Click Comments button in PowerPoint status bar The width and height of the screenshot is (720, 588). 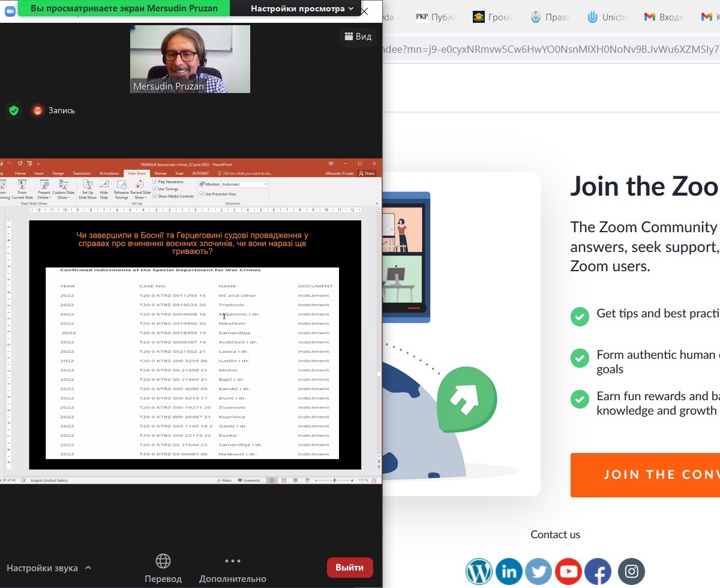[249, 481]
